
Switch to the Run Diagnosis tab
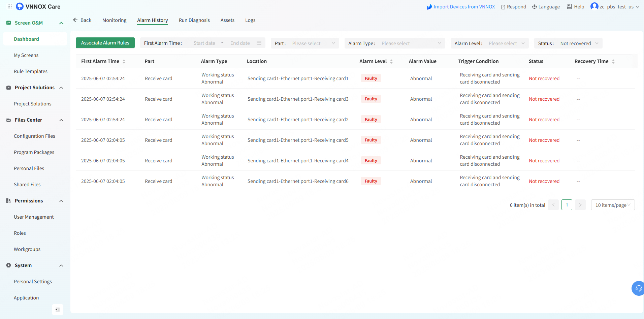tap(194, 20)
